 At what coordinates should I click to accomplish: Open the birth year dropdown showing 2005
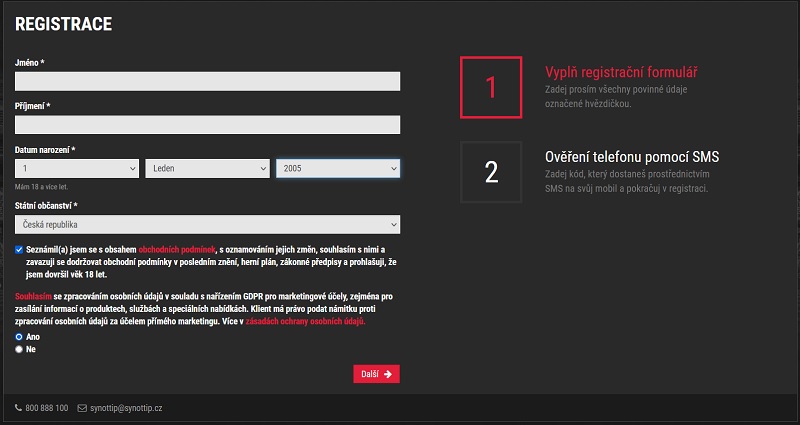(338, 168)
